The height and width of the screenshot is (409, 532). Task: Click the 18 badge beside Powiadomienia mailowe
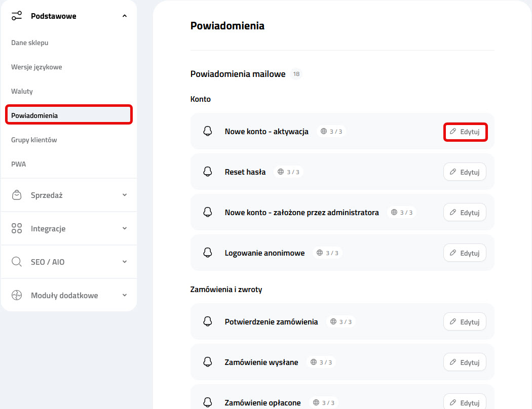[x=296, y=73]
